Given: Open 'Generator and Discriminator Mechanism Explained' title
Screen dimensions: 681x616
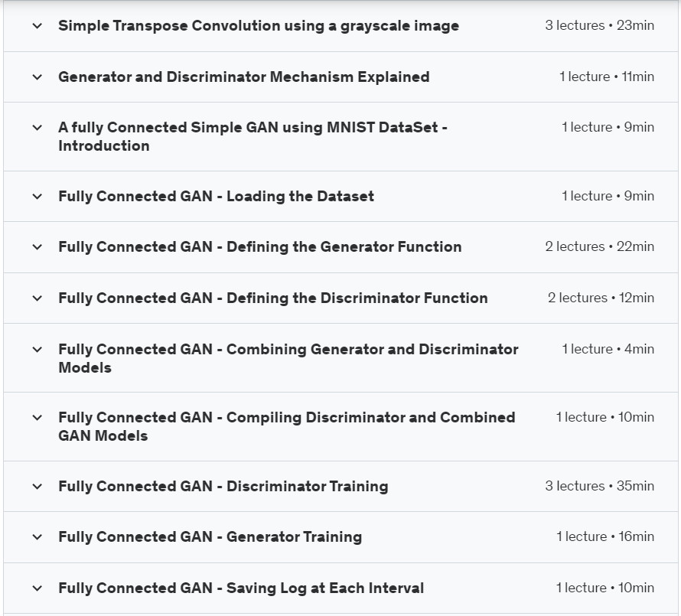Looking at the screenshot, I should (243, 77).
